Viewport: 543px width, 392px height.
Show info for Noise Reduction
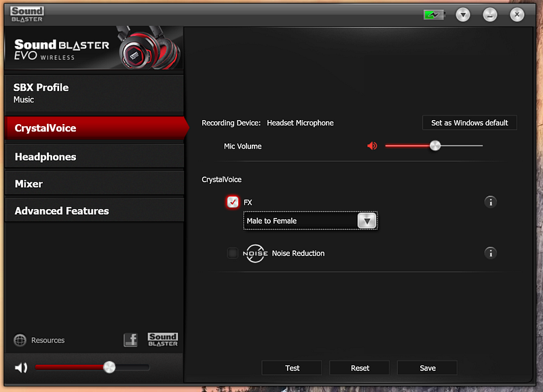pyautogui.click(x=490, y=253)
